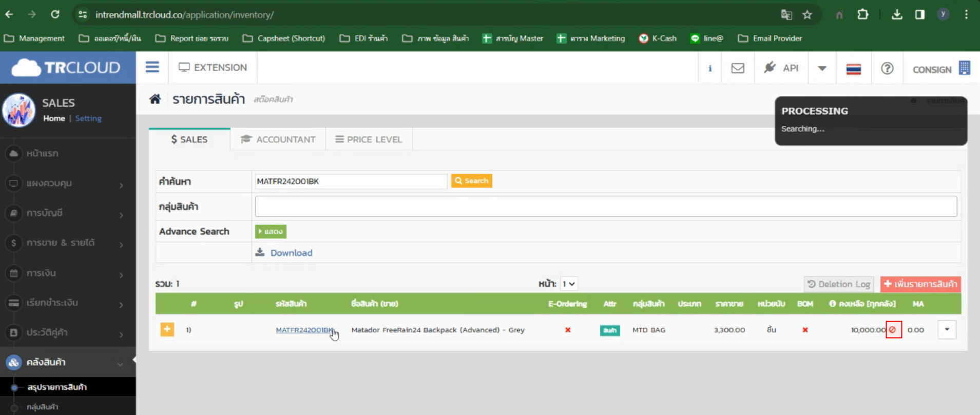Open Chrome three-dot menu
The height and width of the screenshot is (415, 980).
pos(966,14)
